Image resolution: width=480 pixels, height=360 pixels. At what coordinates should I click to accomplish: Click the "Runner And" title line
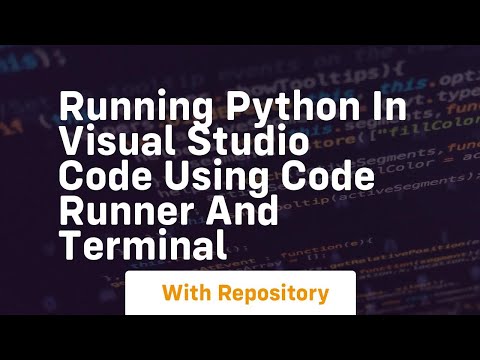169,211
